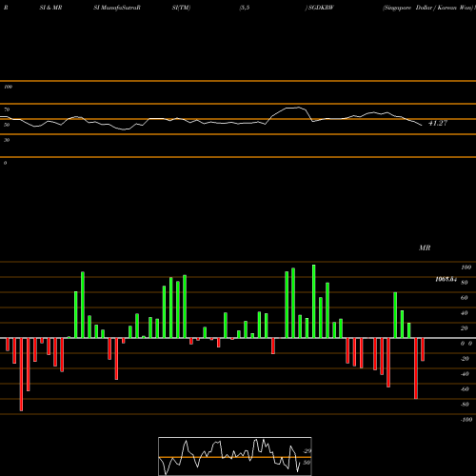Click the RSI left axis label 0
Image resolution: width=476 pixels, height=476 pixels.
(5, 163)
